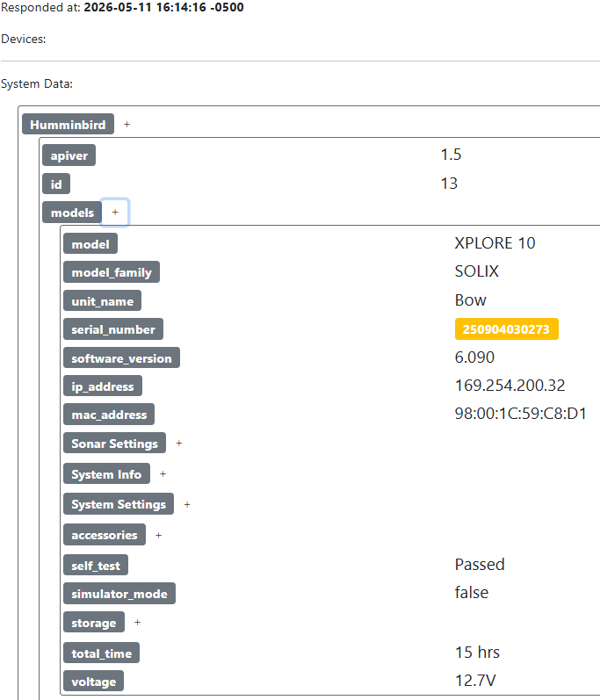
Task: Expand System Settings with its plus sign
Action: coord(187,504)
